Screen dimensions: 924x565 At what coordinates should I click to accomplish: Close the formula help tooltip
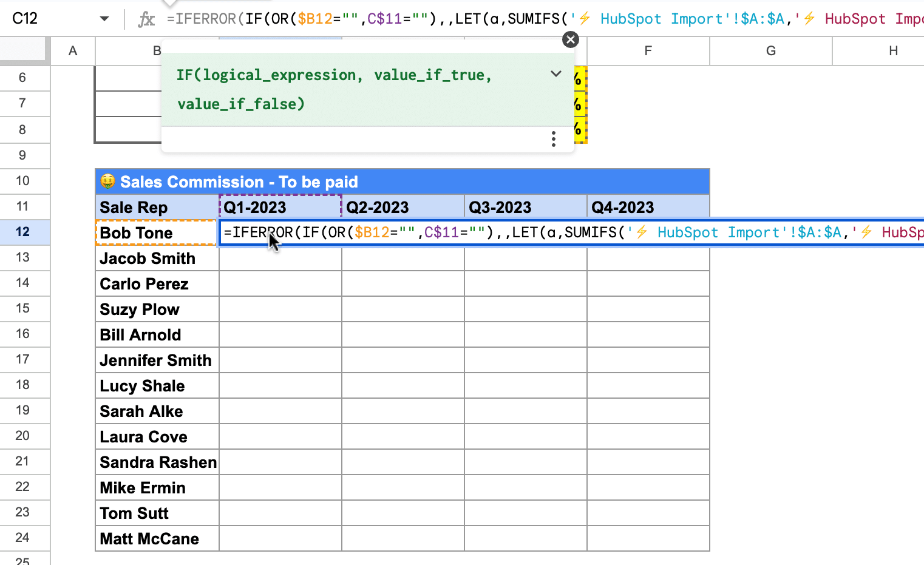tap(571, 39)
